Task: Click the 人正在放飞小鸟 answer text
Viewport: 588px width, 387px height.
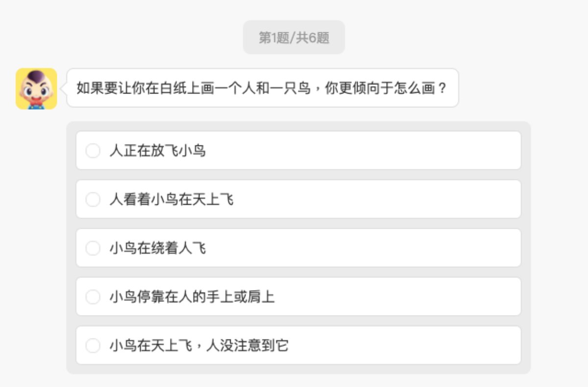Action: coord(158,151)
